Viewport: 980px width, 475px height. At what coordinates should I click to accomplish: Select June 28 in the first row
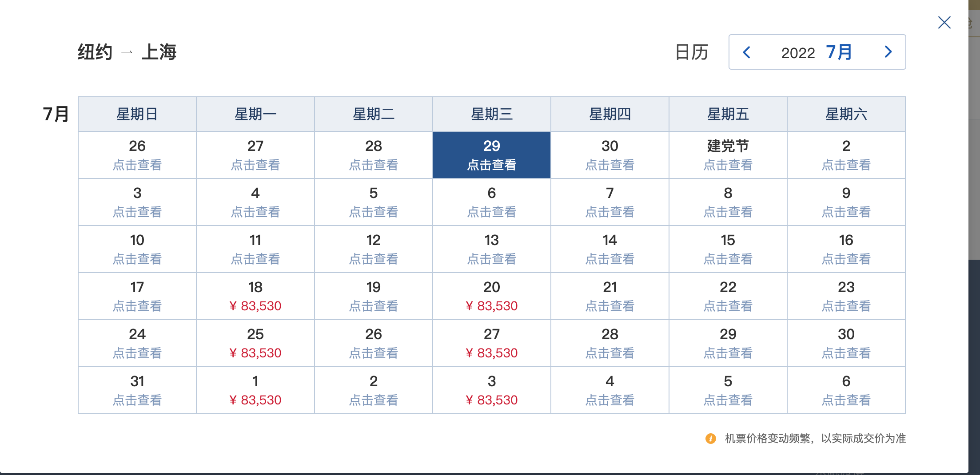tap(374, 155)
